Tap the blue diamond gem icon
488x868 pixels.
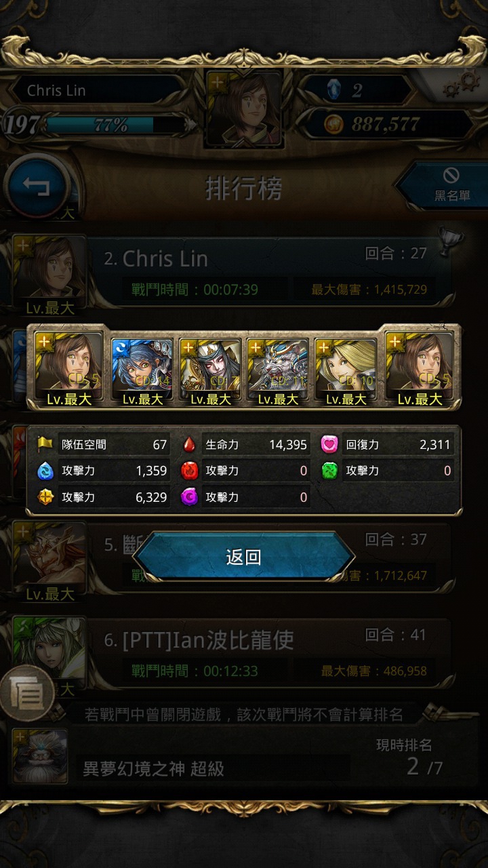331,90
